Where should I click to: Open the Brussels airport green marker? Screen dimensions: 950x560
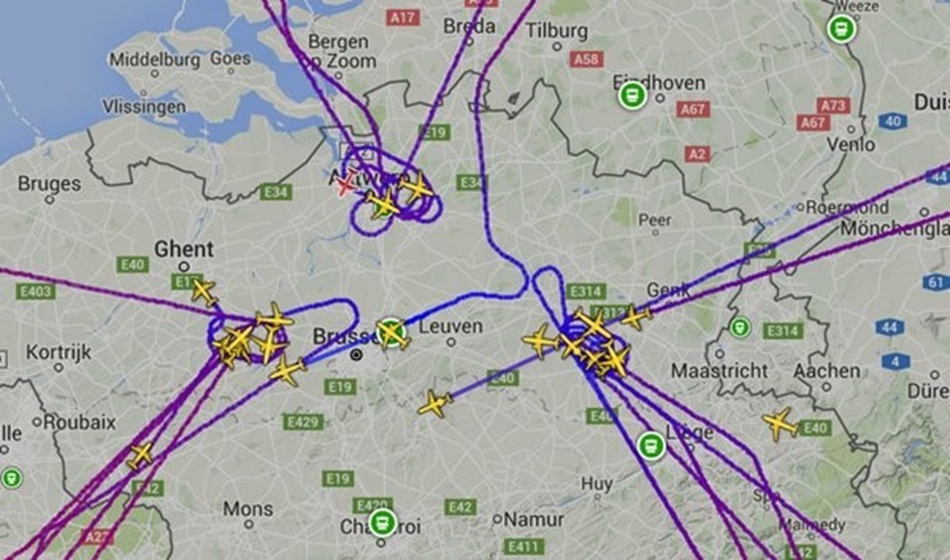coord(391,332)
